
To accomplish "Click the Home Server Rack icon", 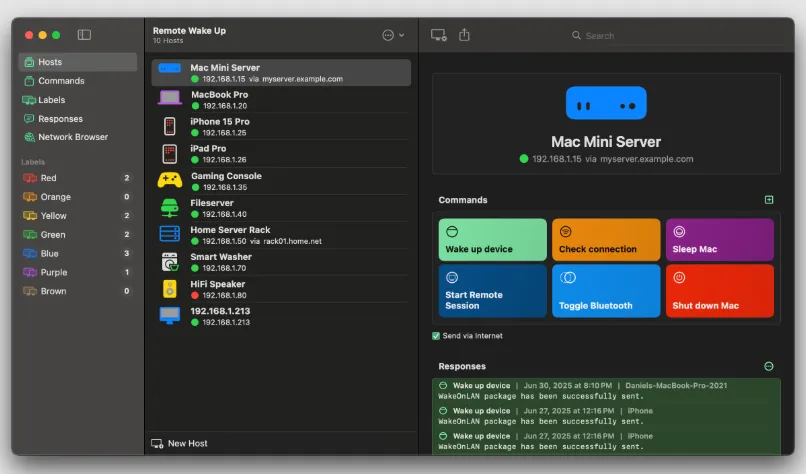I will pos(170,234).
